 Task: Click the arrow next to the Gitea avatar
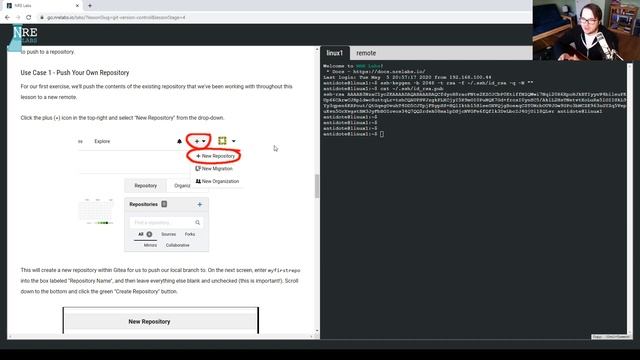pos(233,141)
